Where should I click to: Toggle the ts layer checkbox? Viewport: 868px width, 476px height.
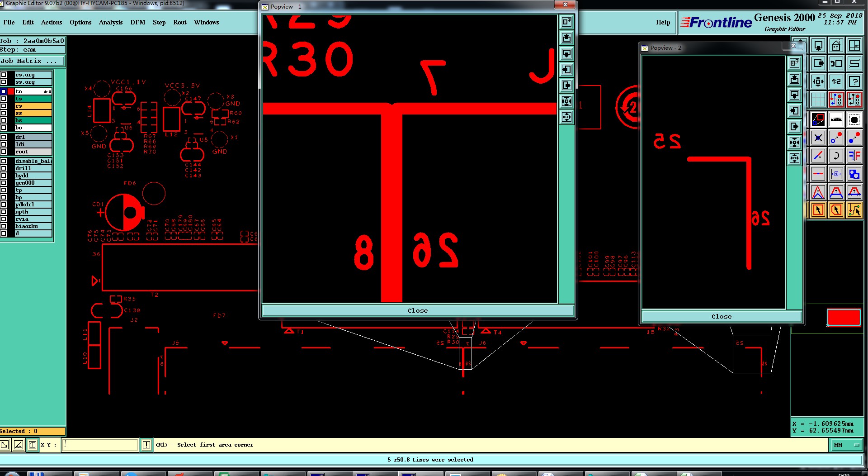(4, 99)
